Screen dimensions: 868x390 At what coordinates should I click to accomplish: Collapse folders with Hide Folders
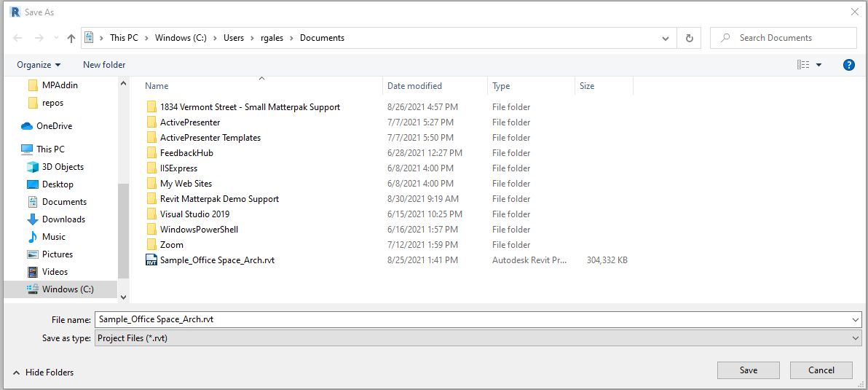click(43, 373)
